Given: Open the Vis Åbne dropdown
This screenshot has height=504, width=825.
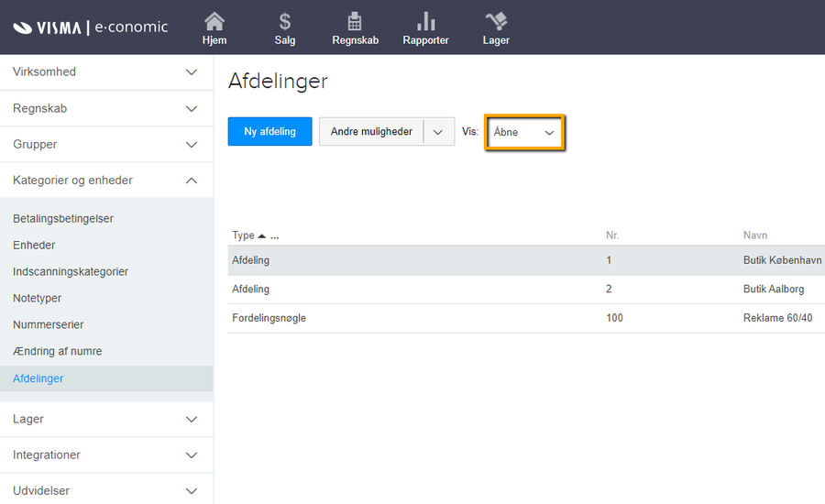Looking at the screenshot, I should point(524,133).
